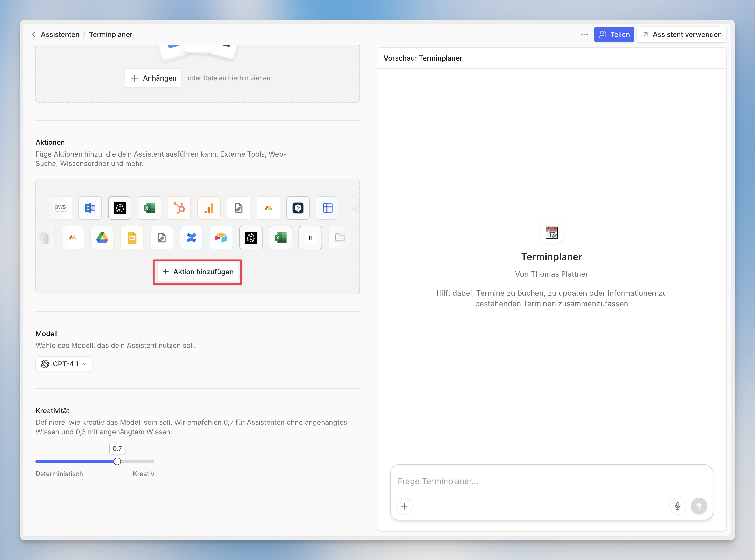Screen dimensions: 755x560
Task: Click the HubSpot integration icon
Action: (179, 208)
